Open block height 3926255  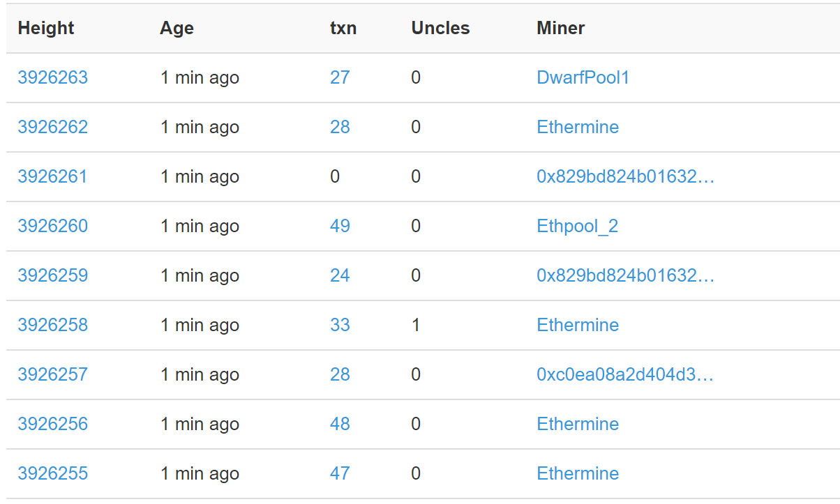53,473
